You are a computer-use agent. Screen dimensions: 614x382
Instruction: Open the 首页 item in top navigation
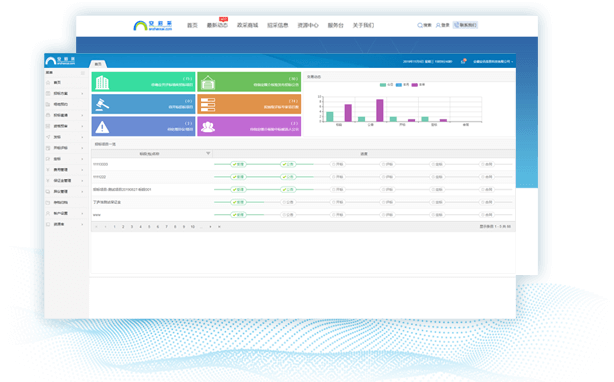(x=192, y=25)
